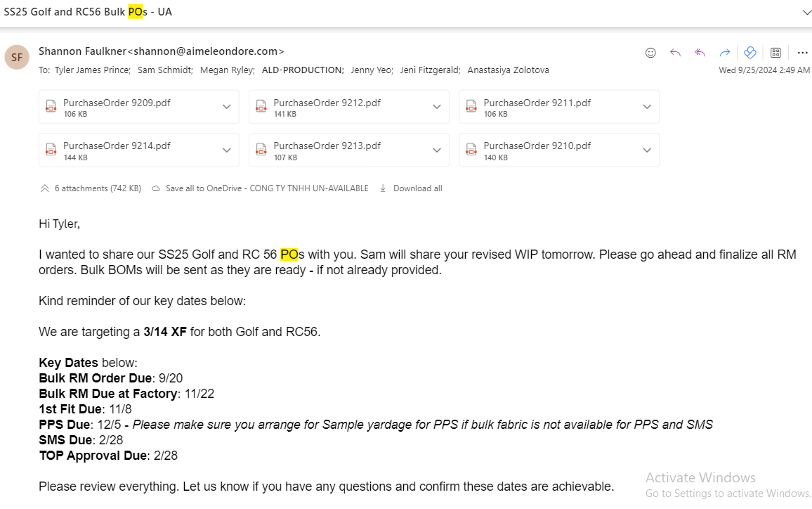This screenshot has height=509, width=812.
Task: Expand dropdown arrow for PurchaseOrder 9213.pdf
Action: pos(436,150)
